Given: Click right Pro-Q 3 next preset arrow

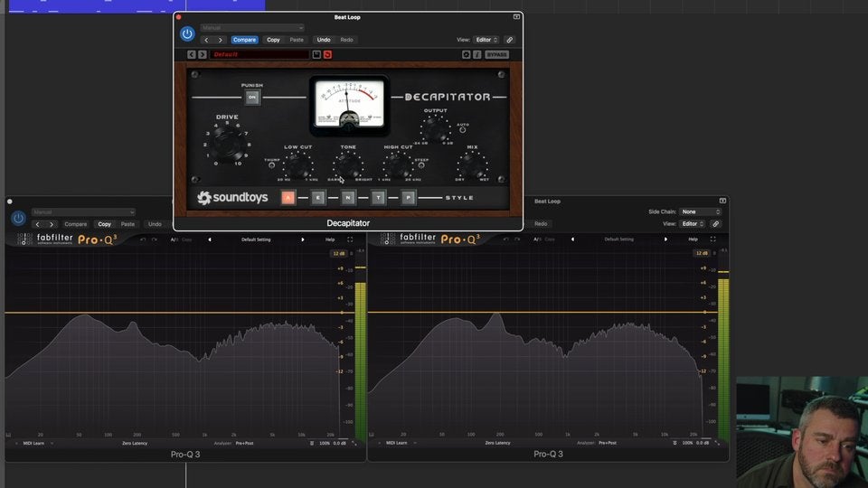Looking at the screenshot, I should pos(665,239).
